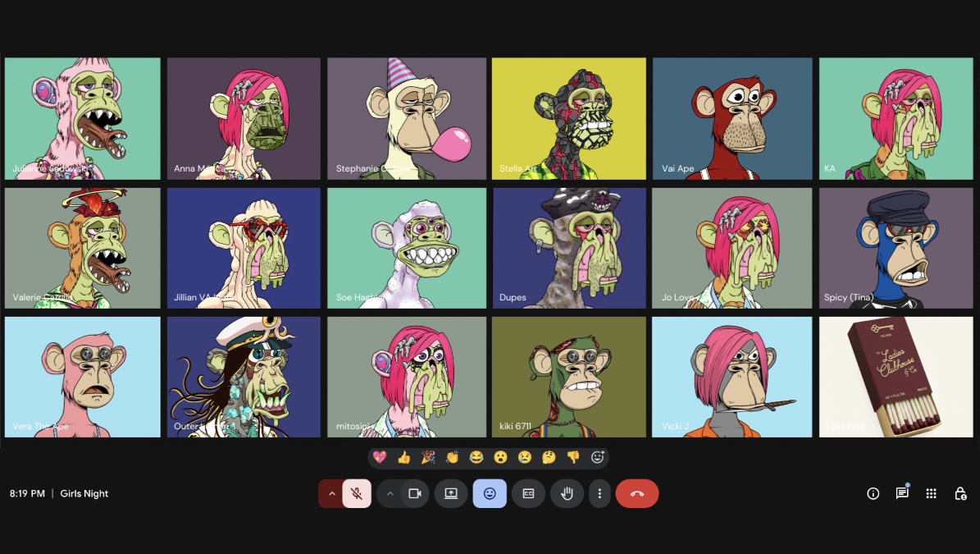Select Vicki J's tile
Screen dimensions: 980x554
[732, 377]
